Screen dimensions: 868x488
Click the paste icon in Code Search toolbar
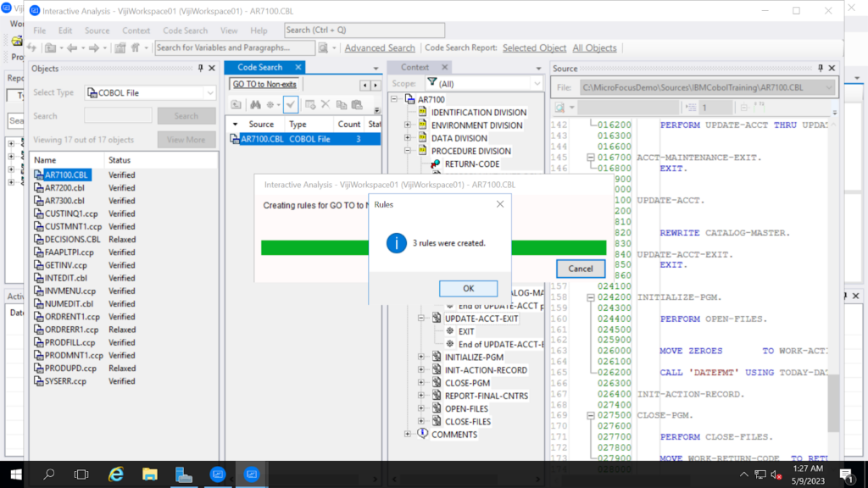(x=357, y=104)
